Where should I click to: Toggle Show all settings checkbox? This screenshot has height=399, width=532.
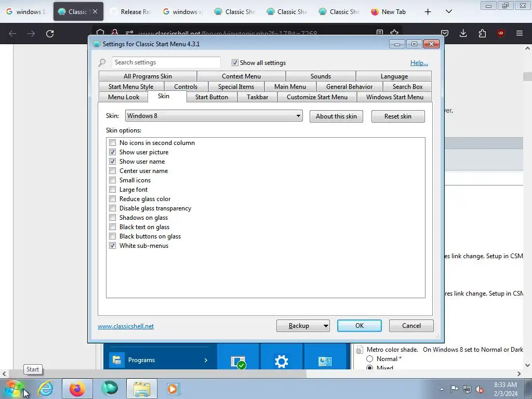click(x=235, y=63)
